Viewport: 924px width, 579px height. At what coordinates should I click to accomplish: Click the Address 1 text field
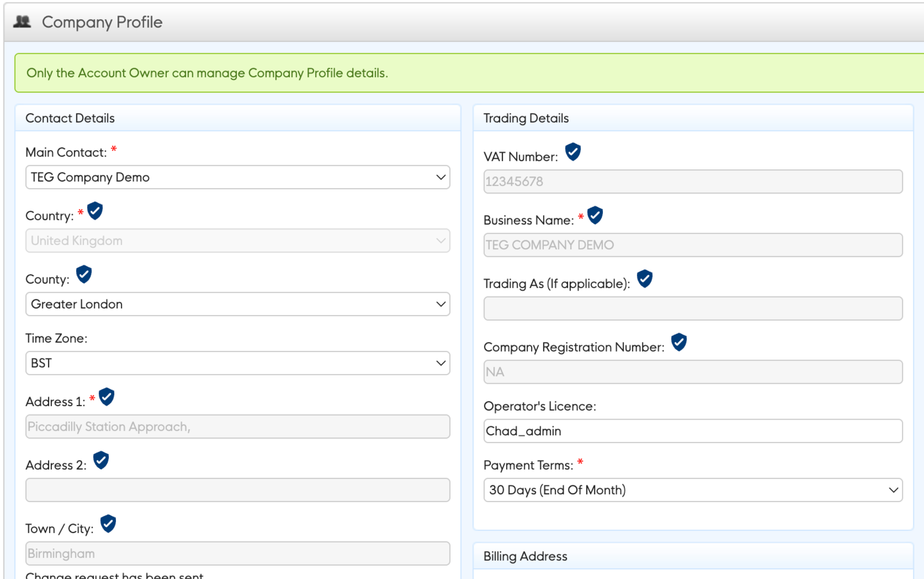click(x=237, y=426)
